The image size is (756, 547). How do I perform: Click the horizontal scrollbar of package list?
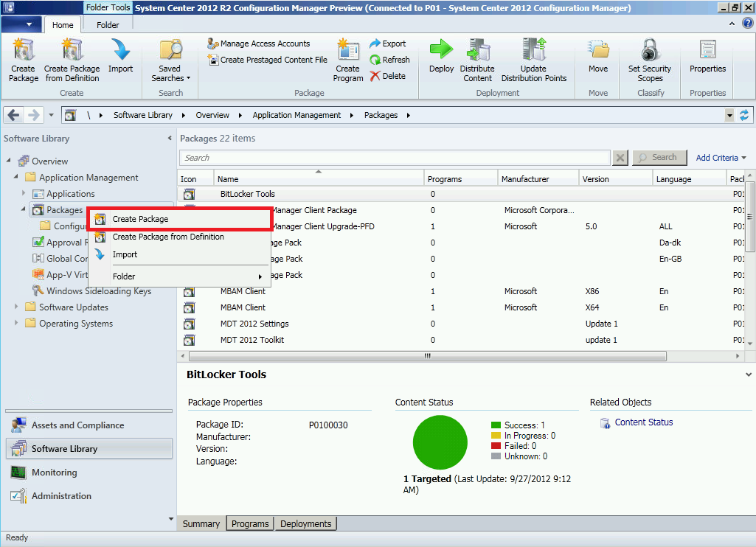click(x=427, y=356)
